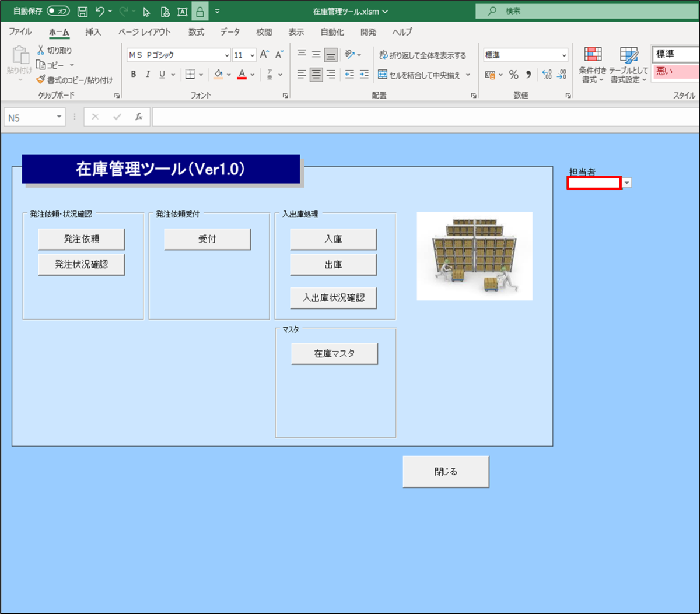This screenshot has width=700, height=614.
Task: Switch to the 挿入 ribbon tab
Action: tap(93, 32)
